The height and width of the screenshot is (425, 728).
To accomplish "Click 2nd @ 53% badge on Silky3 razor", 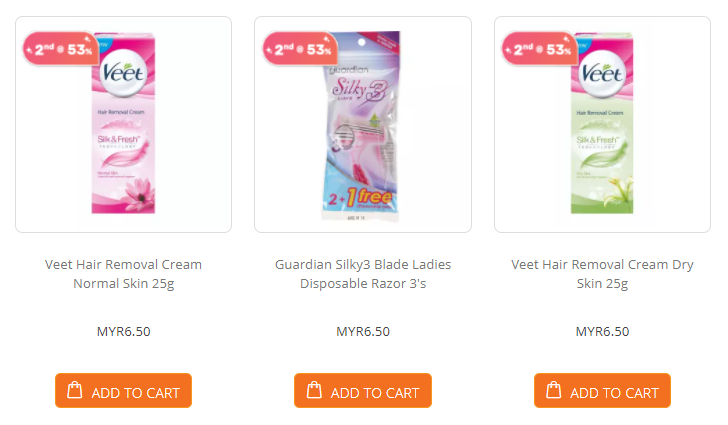I will pyautogui.click(x=300, y=49).
